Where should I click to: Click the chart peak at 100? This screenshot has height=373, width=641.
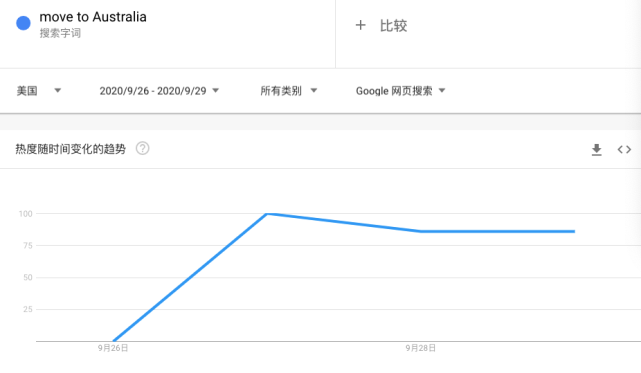[267, 213]
